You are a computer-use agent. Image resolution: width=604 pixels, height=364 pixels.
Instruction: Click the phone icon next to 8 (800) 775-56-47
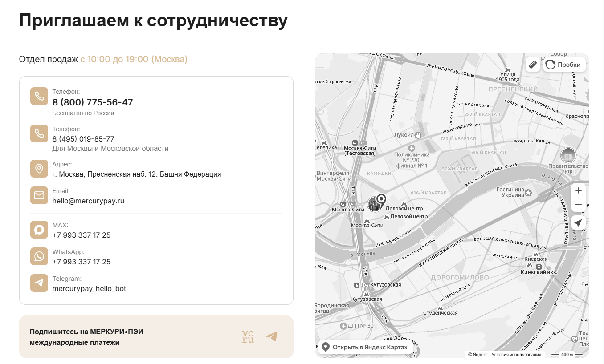(39, 96)
